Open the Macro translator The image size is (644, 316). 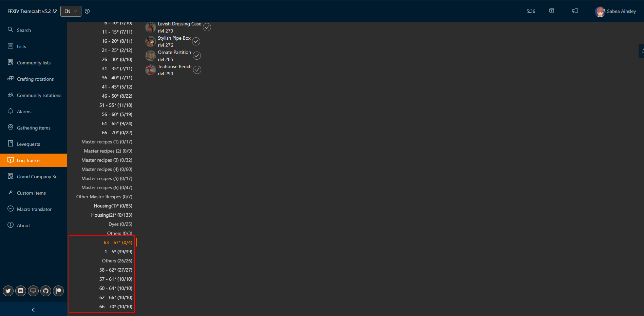[x=34, y=209]
